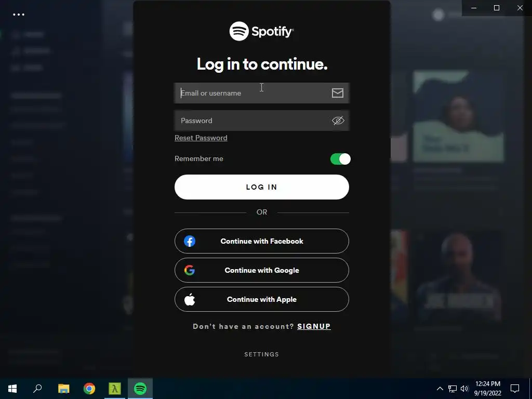Open the Windows Start menu

pyautogui.click(x=12, y=389)
